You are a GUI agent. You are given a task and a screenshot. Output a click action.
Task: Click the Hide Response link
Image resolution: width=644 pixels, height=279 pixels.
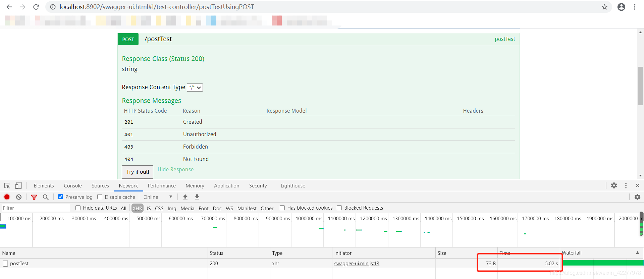[175, 170]
